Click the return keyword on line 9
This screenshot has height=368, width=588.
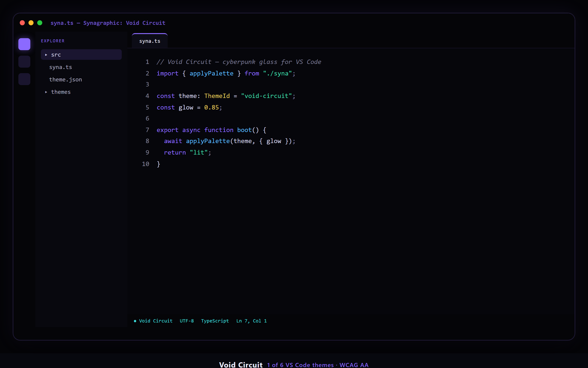[x=175, y=152]
